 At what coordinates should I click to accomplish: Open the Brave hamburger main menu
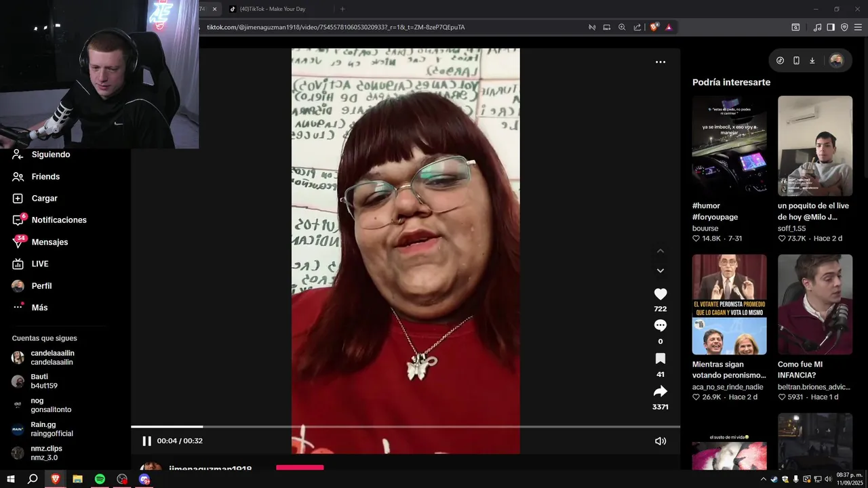click(x=858, y=27)
